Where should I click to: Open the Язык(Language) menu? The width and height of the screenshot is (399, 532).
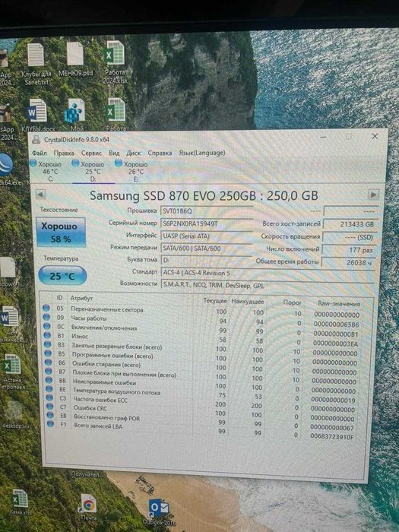pyautogui.click(x=202, y=153)
